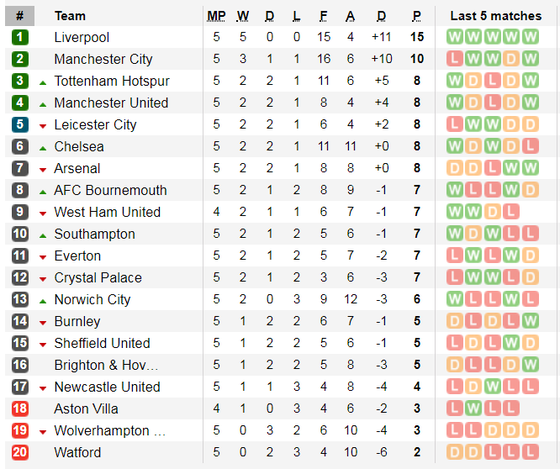Click the green up arrow beside Tottenham Hotspur

point(43,83)
